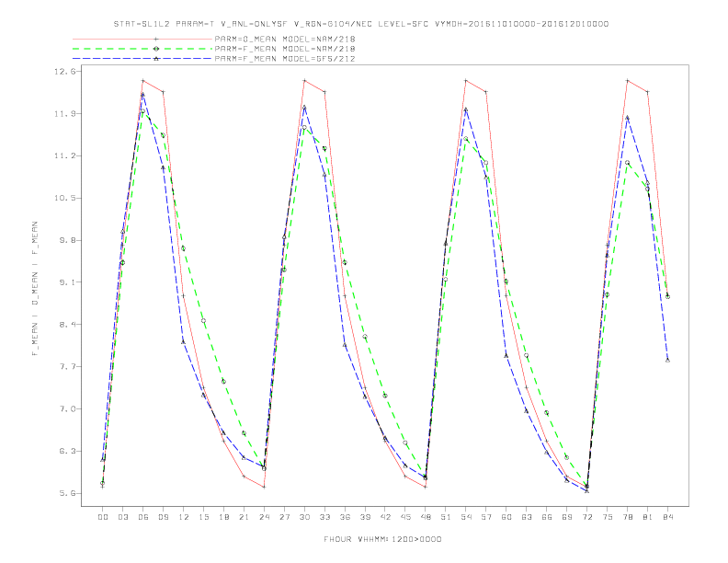The width and height of the screenshot is (728, 563).
Task: Click forecast hour label 03 on x-axis
Action: tap(123, 517)
